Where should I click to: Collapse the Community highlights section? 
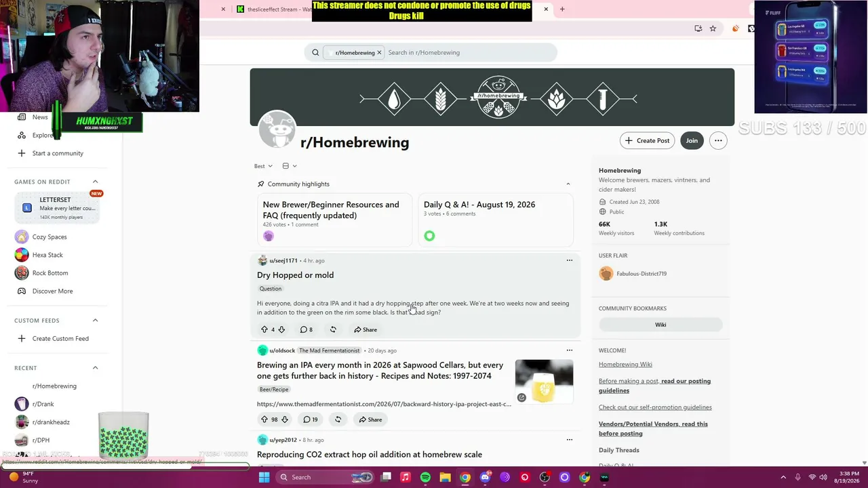(568, 184)
